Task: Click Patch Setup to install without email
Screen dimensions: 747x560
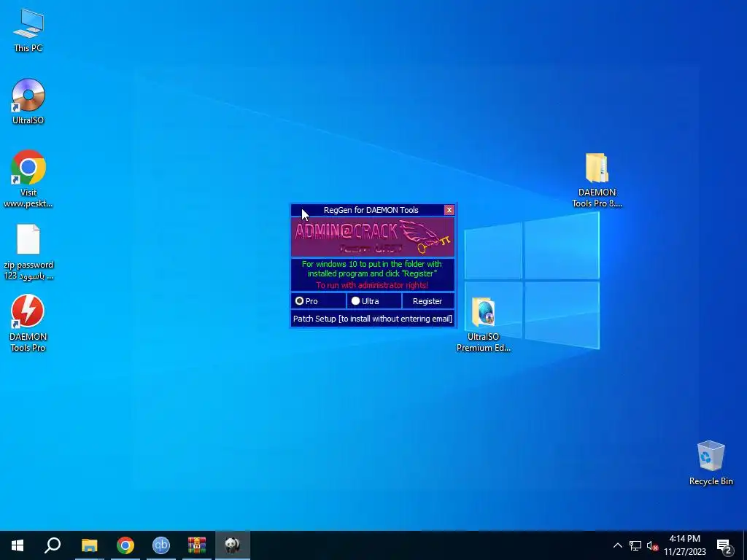Action: click(x=373, y=319)
